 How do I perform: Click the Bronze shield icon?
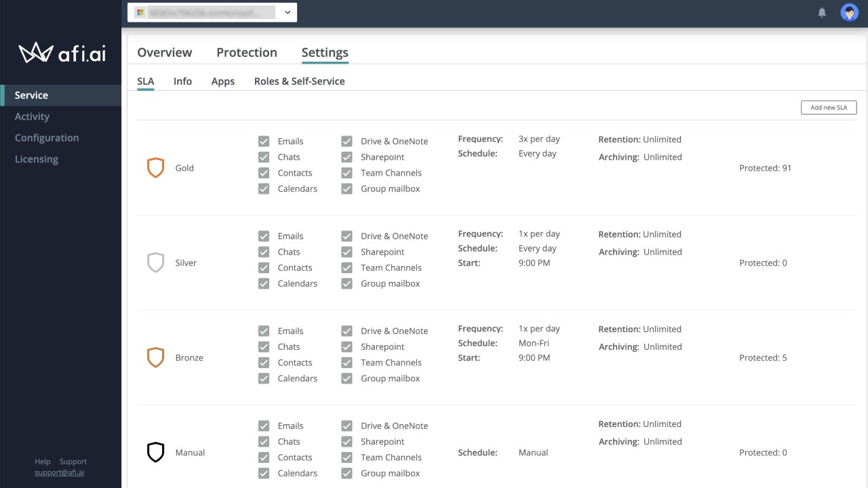(155, 357)
